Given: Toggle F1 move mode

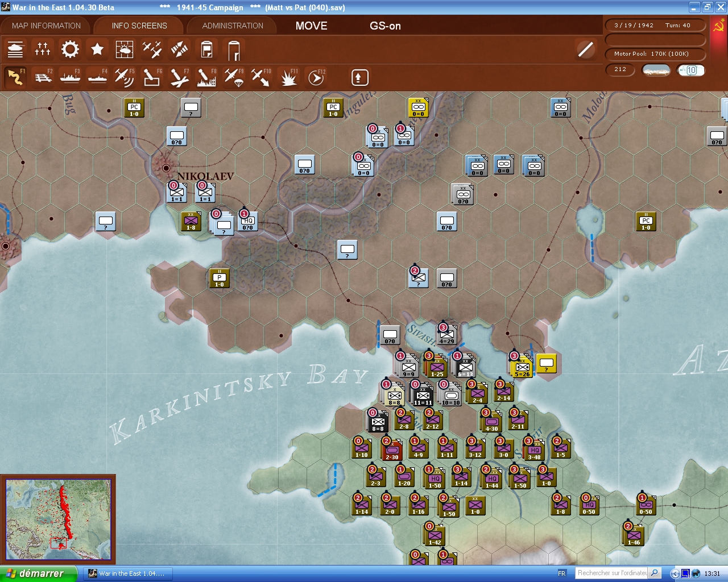Looking at the screenshot, I should click(15, 77).
